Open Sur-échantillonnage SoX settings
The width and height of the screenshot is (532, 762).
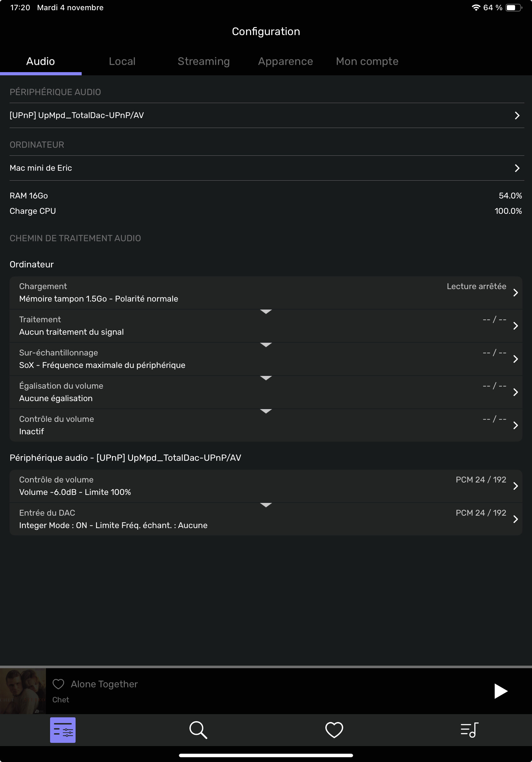(266, 359)
